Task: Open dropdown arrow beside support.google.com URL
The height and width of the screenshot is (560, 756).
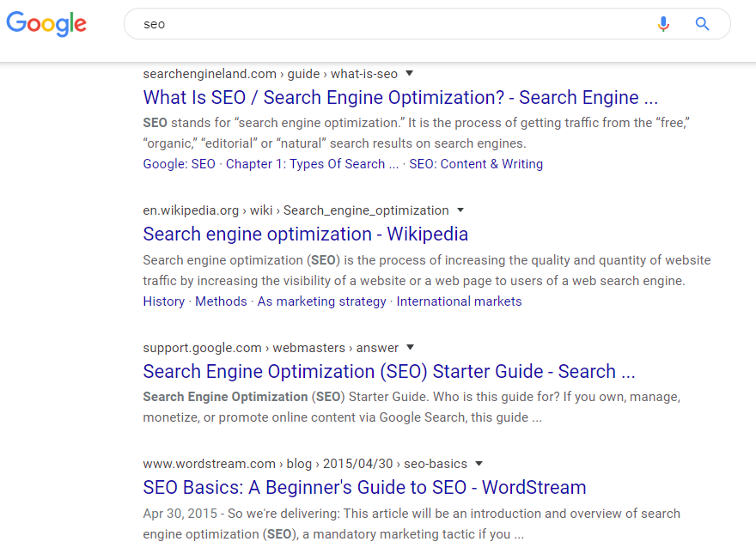Action: (x=411, y=347)
